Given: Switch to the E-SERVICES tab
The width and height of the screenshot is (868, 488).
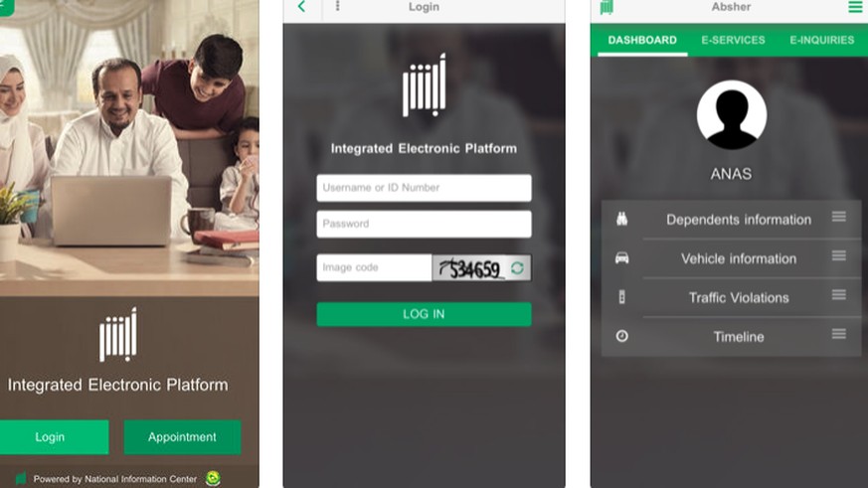Looking at the screenshot, I should coord(733,40).
